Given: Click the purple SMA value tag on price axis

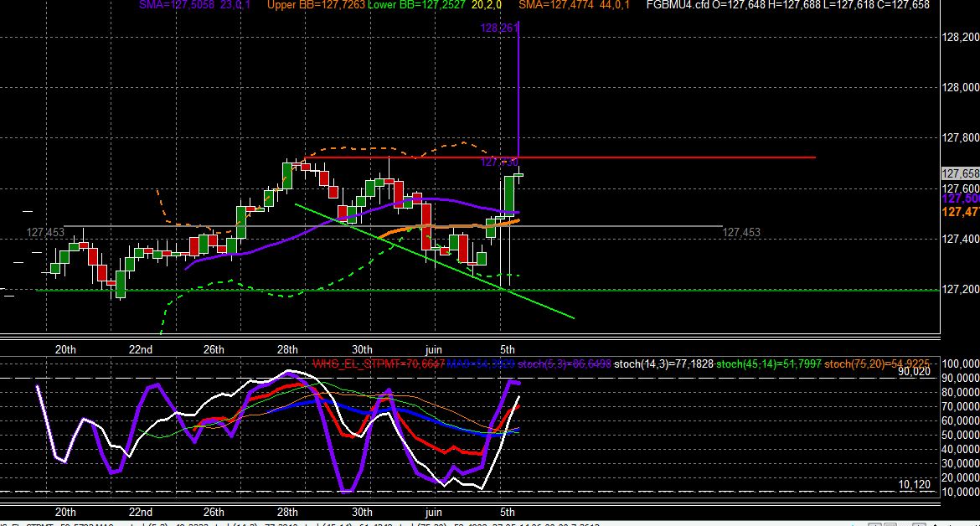Looking at the screenshot, I should tap(961, 199).
